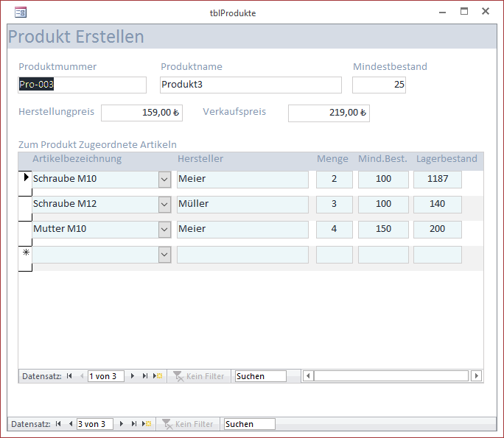Click Lagerbestand field 140
Viewport: 504px width, 438px height.
438,205
